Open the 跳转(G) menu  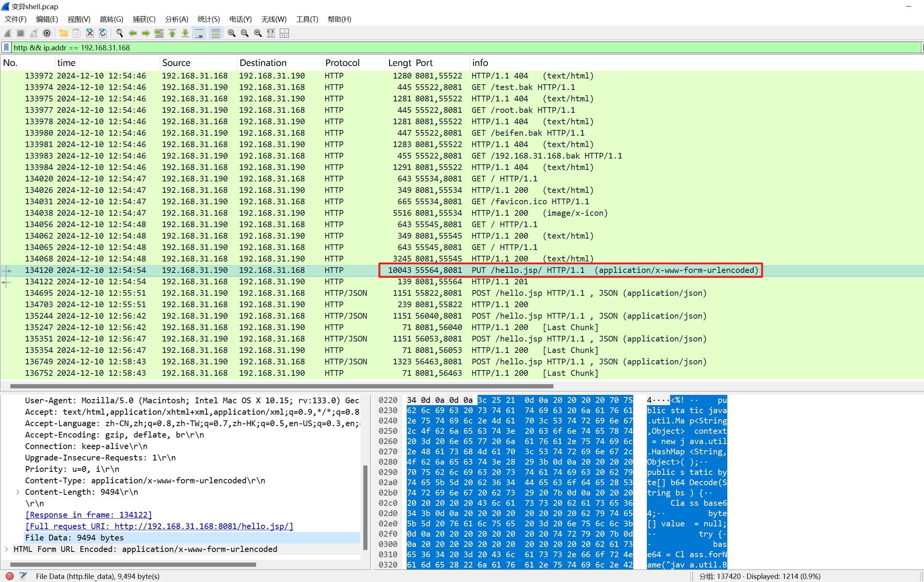tap(111, 19)
